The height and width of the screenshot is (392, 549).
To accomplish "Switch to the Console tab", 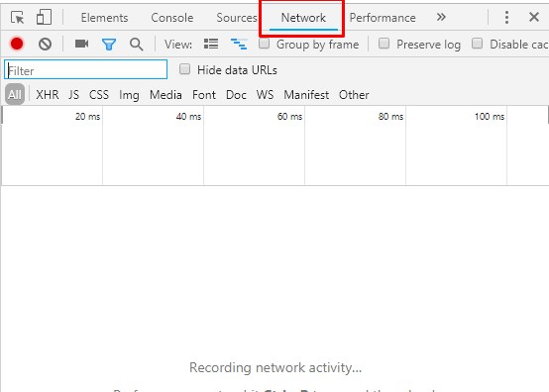I will pyautogui.click(x=172, y=18).
